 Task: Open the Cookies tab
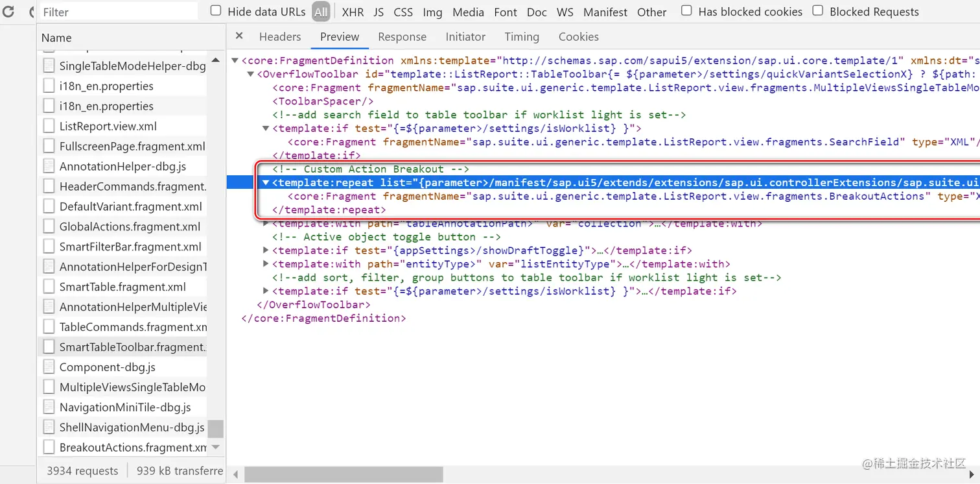tap(579, 37)
